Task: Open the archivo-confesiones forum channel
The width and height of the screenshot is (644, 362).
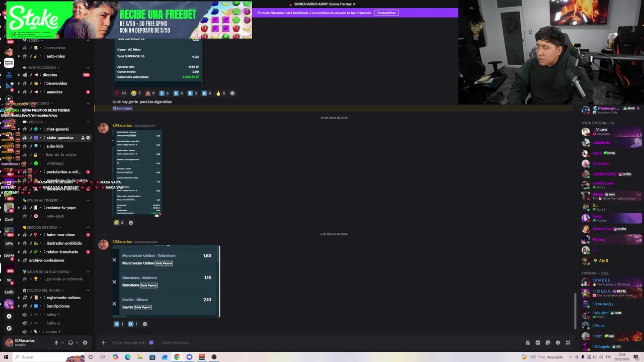Action: click(x=55, y=260)
